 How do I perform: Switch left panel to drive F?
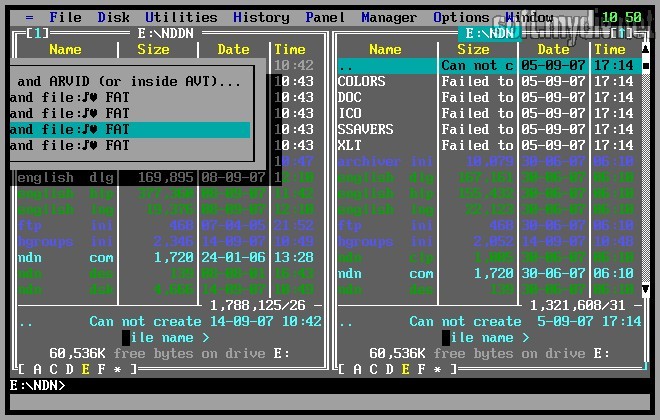coord(101,369)
